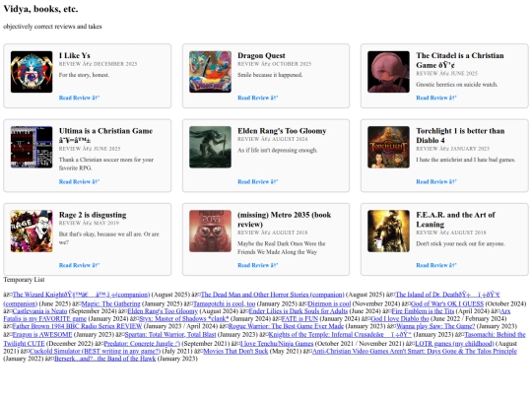Select 'The Citadel is a Christian Game' heading
This screenshot has width=532, height=399.
(460, 60)
